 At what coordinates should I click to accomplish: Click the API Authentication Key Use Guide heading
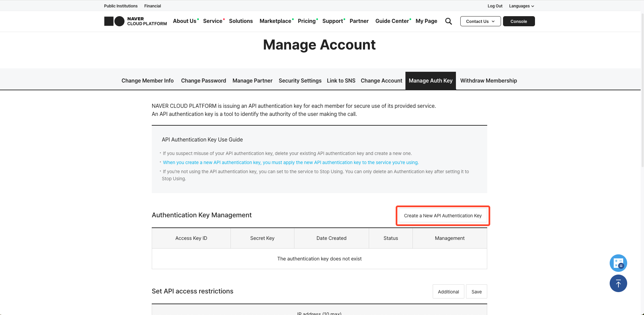point(202,139)
